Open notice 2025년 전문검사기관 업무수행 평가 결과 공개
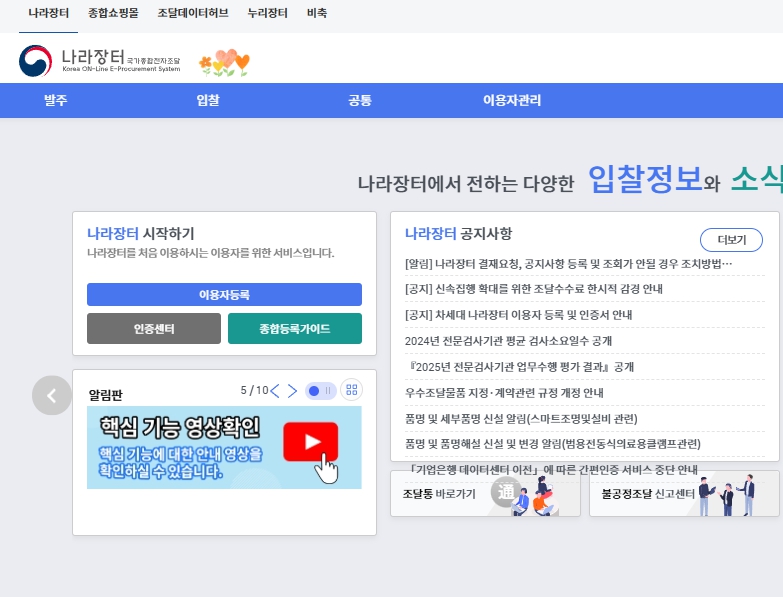 click(521, 367)
